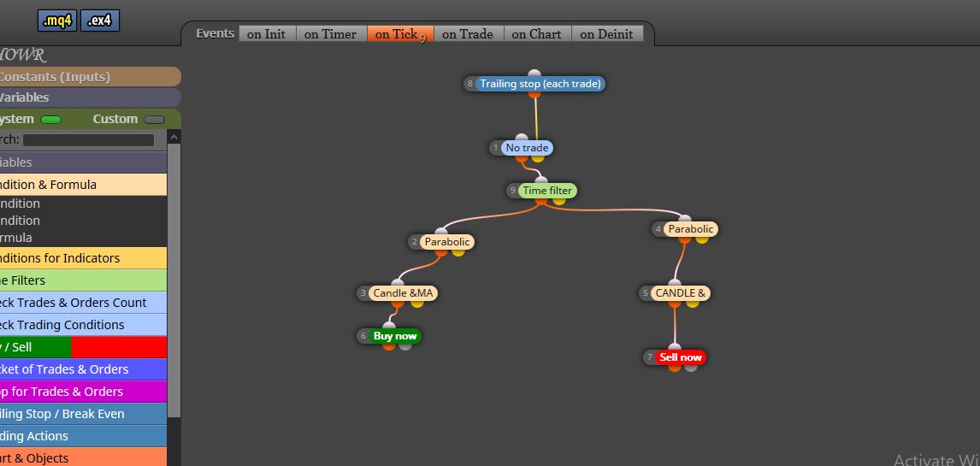Select the Sell now block

pyautogui.click(x=680, y=357)
